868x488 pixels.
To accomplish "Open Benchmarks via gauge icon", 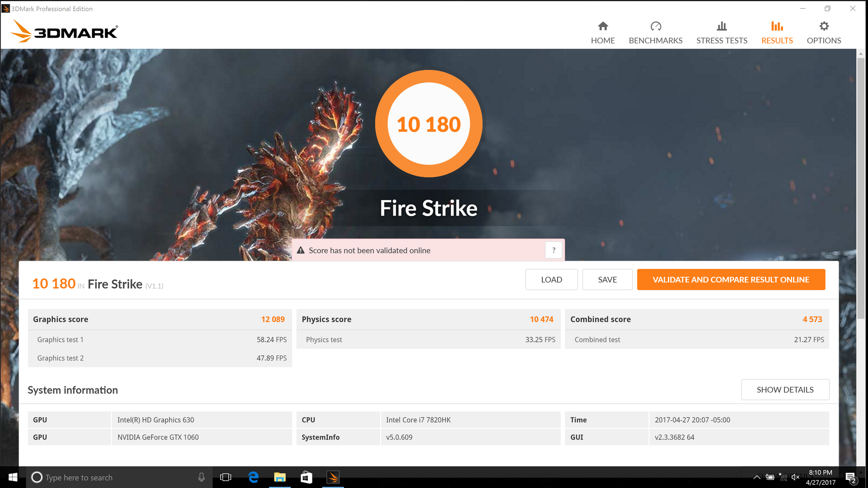I will click(x=656, y=26).
